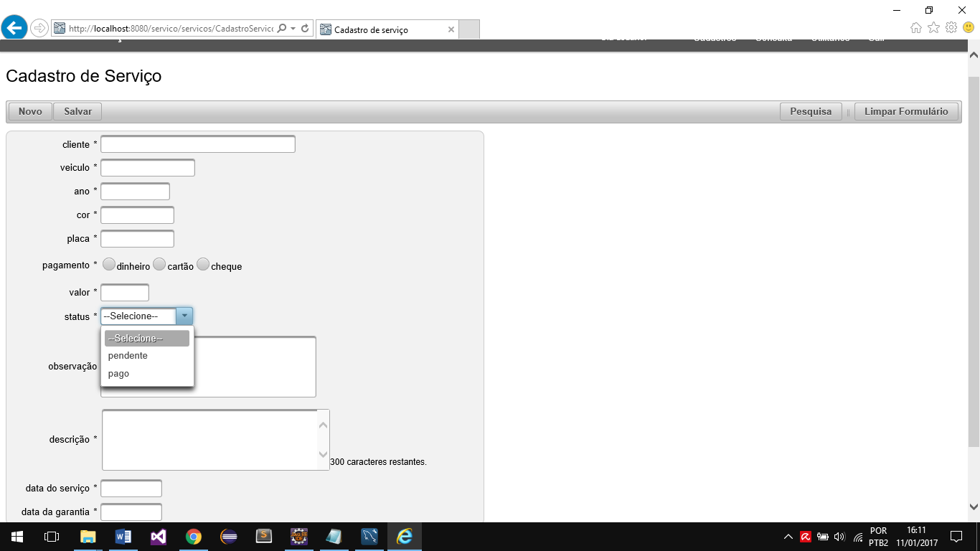Close the Cadastro de serviço tab
980x551 pixels.
[x=451, y=29]
